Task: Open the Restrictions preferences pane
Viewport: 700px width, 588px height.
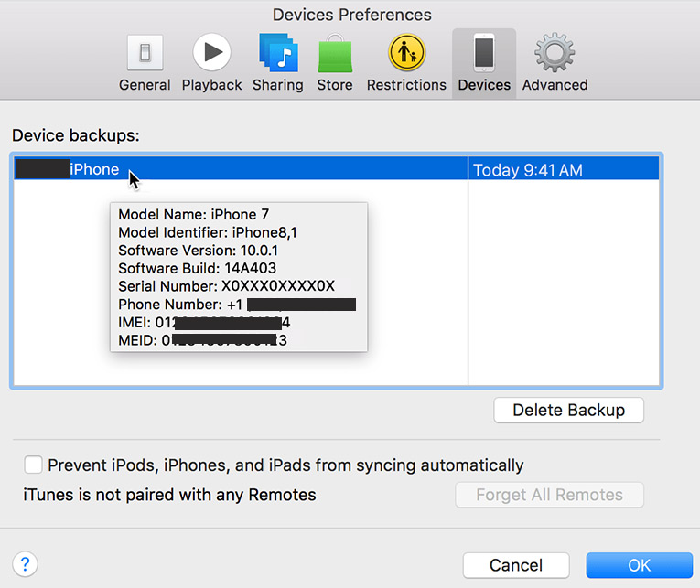Action: [406, 63]
